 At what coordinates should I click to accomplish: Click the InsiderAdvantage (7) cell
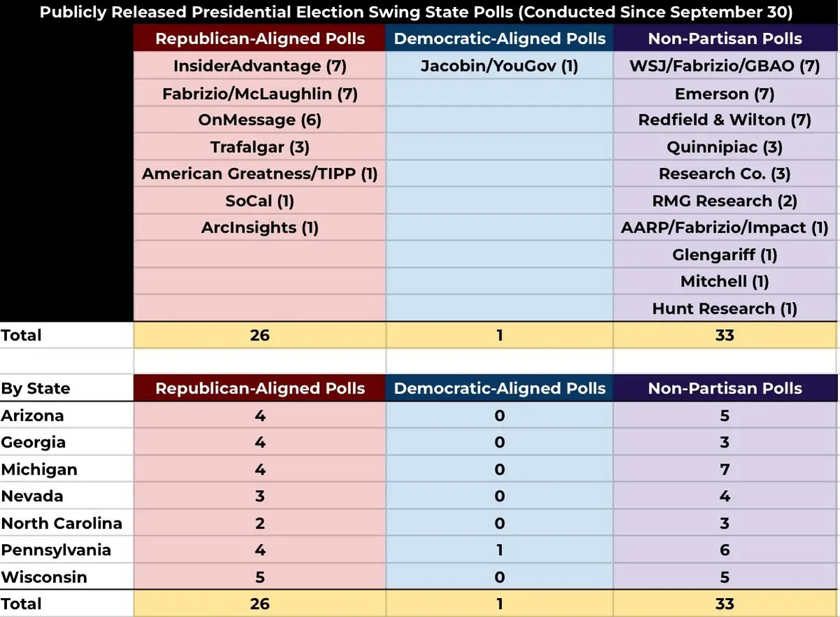pos(260,67)
